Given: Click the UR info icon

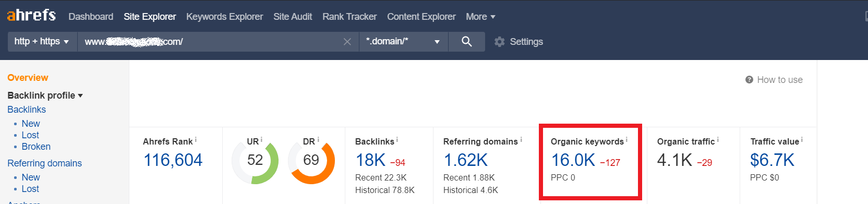Looking at the screenshot, I should [261, 139].
